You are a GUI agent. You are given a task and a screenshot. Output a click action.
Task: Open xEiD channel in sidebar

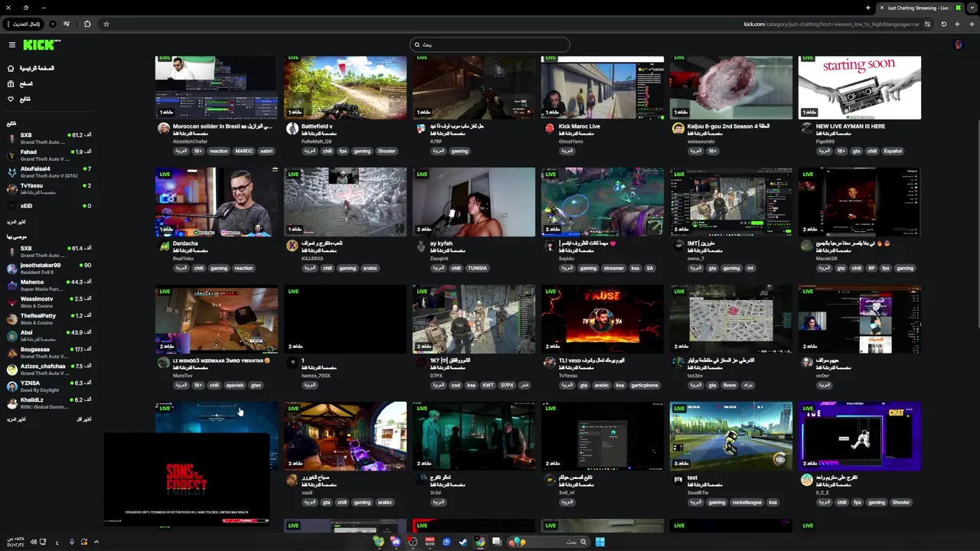click(x=49, y=206)
